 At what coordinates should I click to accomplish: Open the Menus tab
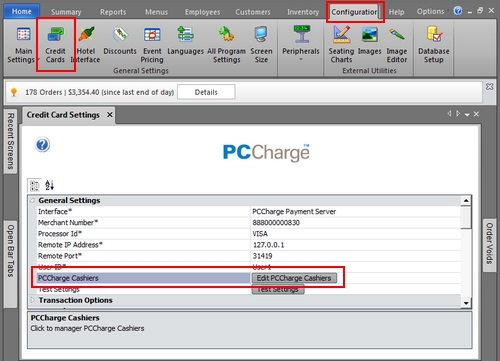pos(156,12)
